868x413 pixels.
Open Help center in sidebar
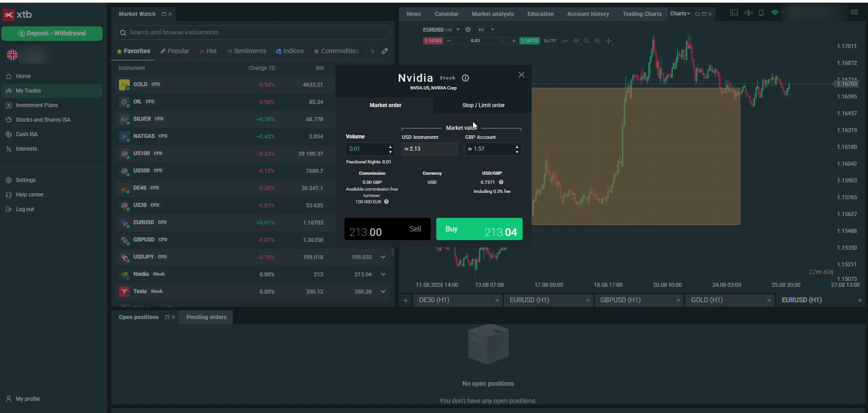[30, 195]
